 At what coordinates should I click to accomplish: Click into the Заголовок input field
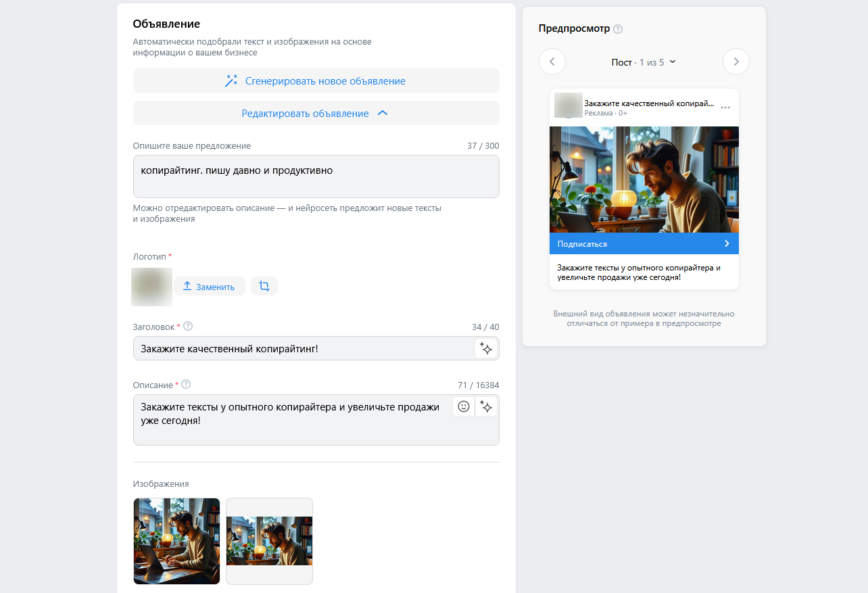coord(304,349)
